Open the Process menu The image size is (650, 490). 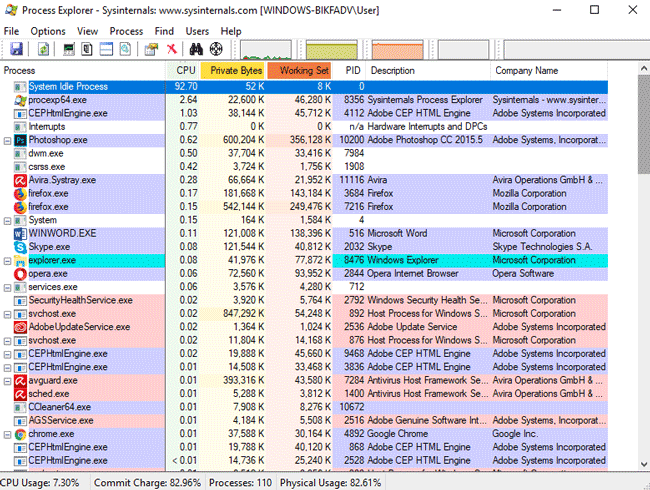(x=126, y=31)
